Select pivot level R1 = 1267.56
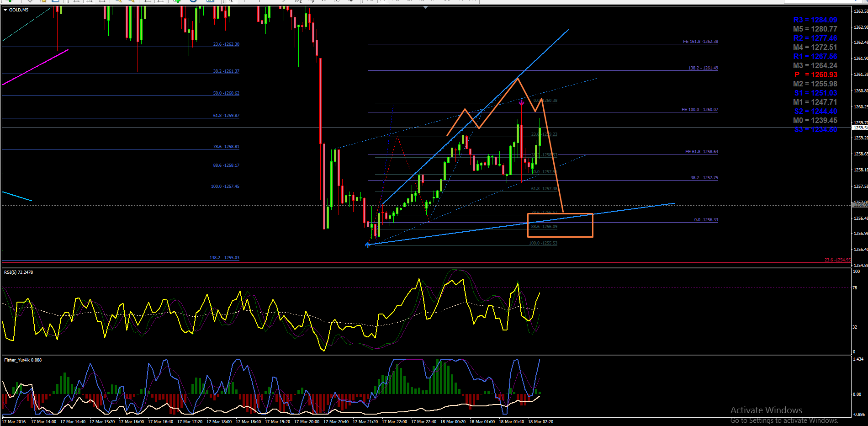Image resolution: width=868 pixels, height=426 pixels. 815,57
